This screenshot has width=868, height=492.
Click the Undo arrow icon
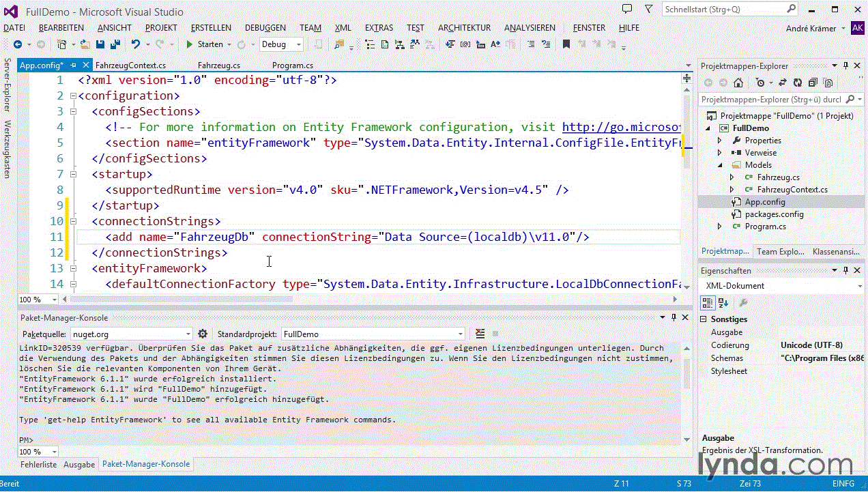click(135, 44)
